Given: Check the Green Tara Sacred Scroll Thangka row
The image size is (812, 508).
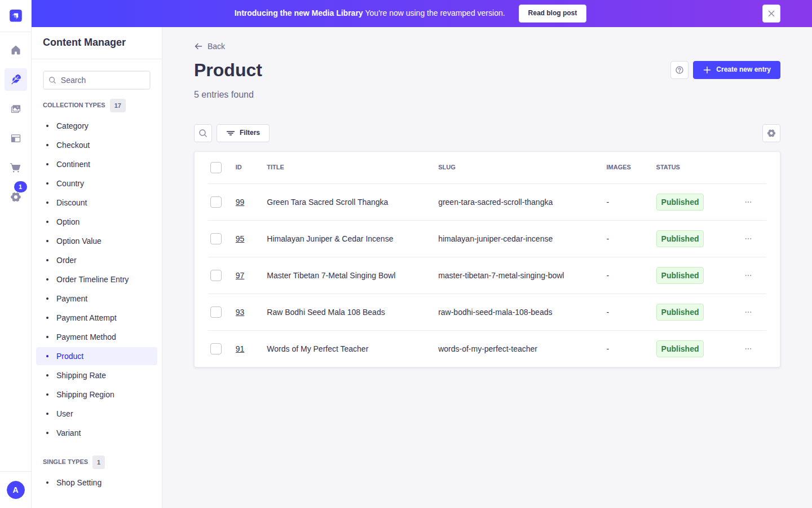Looking at the screenshot, I should tap(216, 202).
